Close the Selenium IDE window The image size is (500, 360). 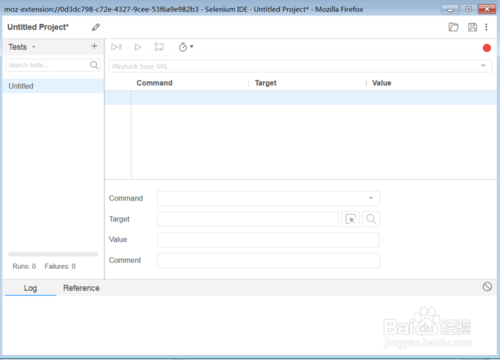coord(487,9)
